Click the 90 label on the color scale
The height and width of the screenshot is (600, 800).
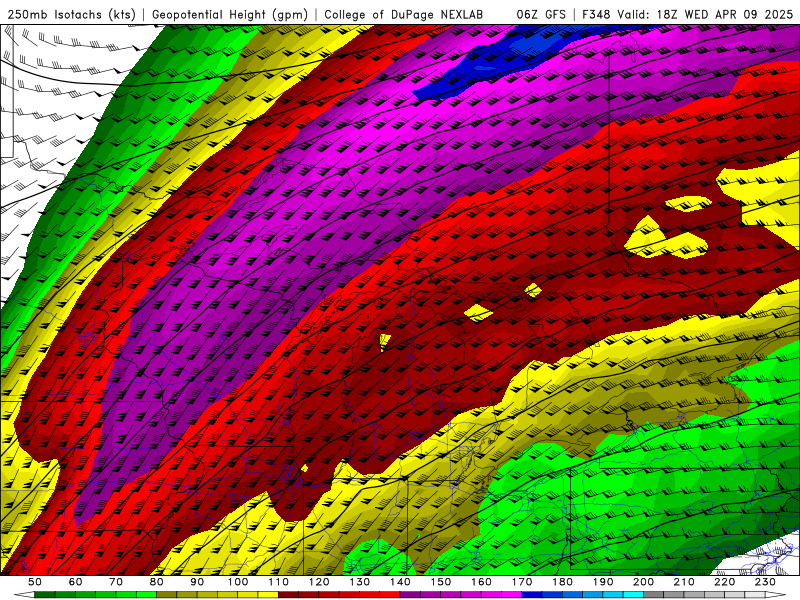[x=197, y=582]
